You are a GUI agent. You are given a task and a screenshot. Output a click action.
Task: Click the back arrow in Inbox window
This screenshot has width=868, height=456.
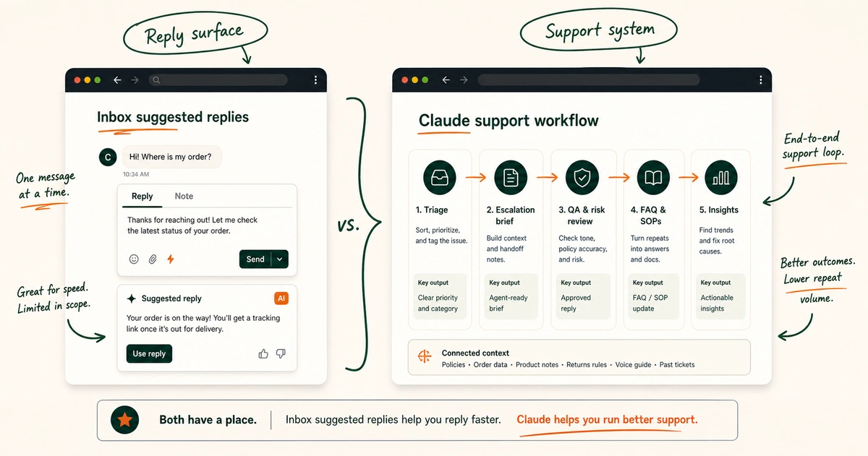coord(117,80)
